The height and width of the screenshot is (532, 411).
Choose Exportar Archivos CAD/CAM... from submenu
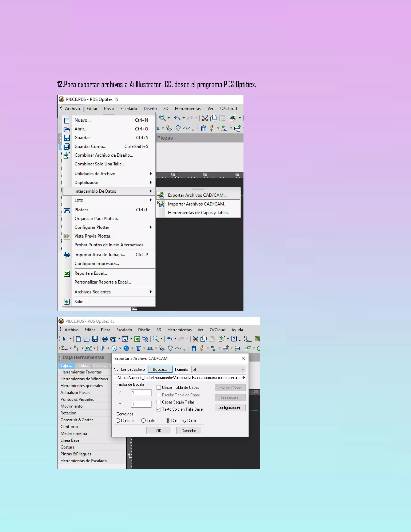tap(198, 195)
